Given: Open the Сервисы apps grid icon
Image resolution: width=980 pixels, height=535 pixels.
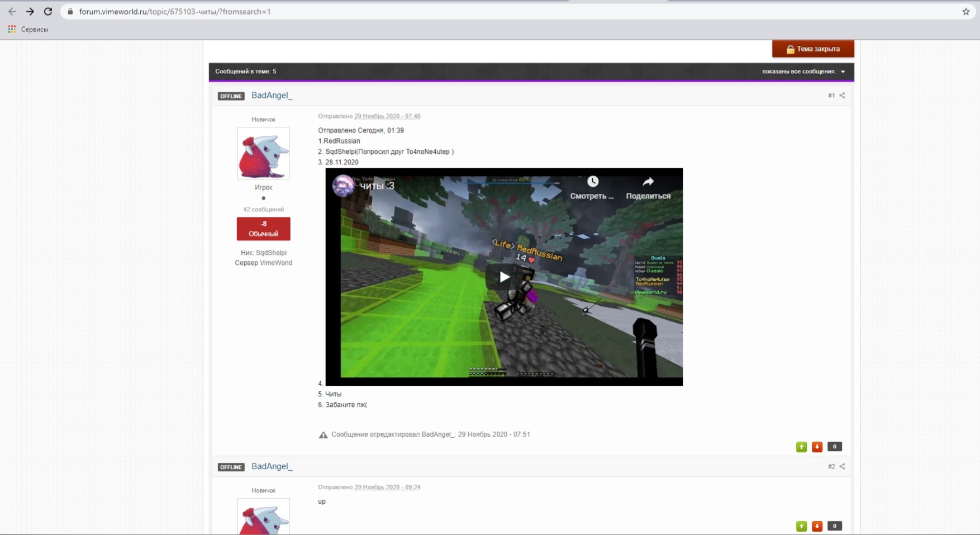Looking at the screenshot, I should [12, 29].
